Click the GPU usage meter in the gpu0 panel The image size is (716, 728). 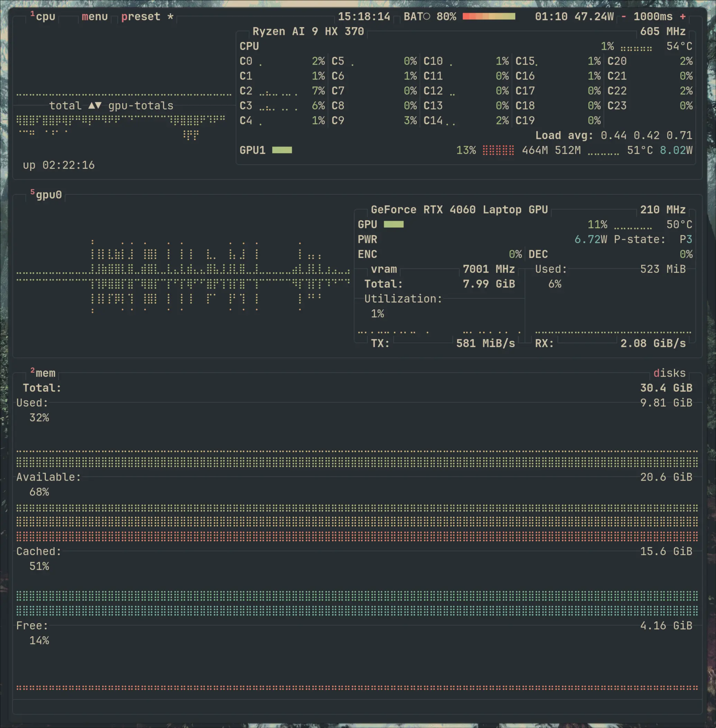tap(393, 224)
